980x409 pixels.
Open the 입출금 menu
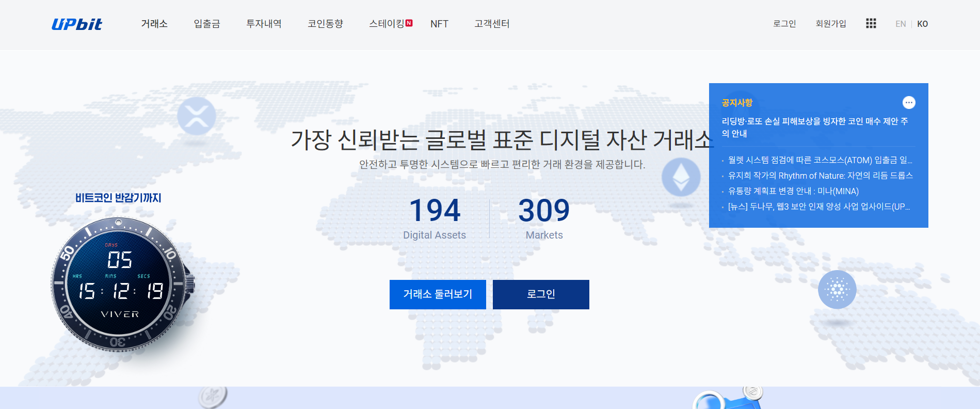coord(207,24)
